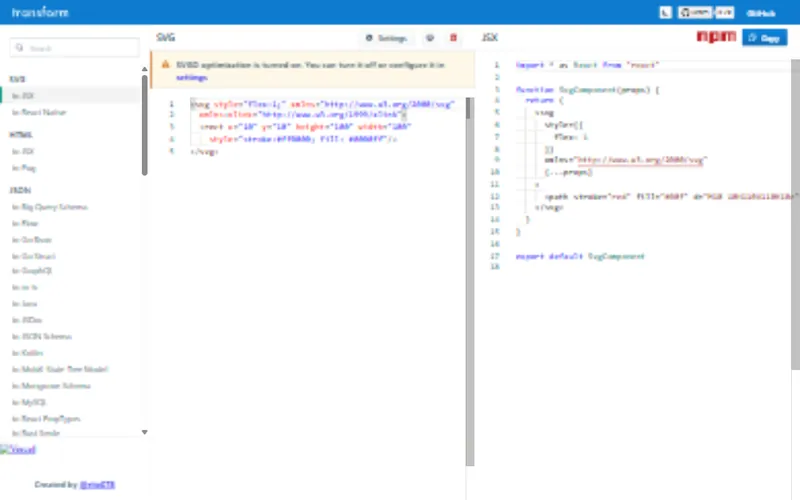Open the star count badge

pyautogui.click(x=724, y=12)
